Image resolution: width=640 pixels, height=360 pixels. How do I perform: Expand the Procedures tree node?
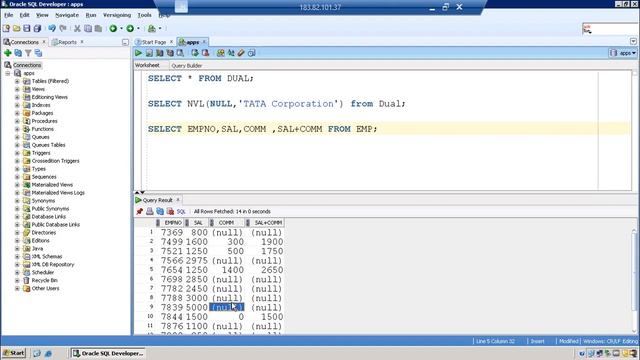point(17,121)
